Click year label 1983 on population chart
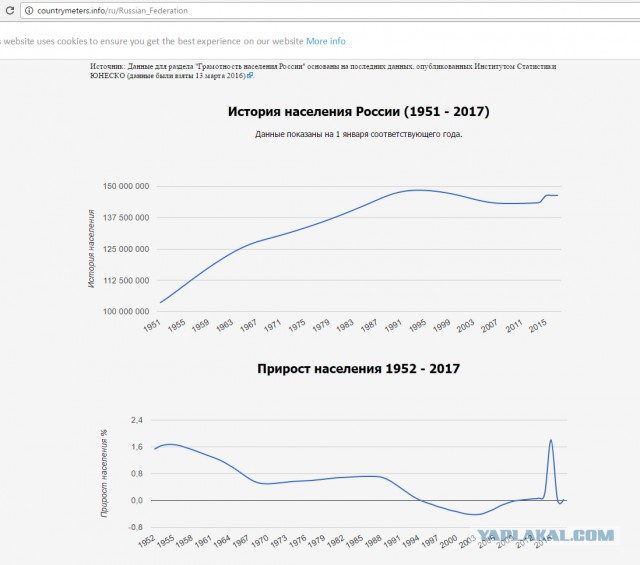 point(345,326)
